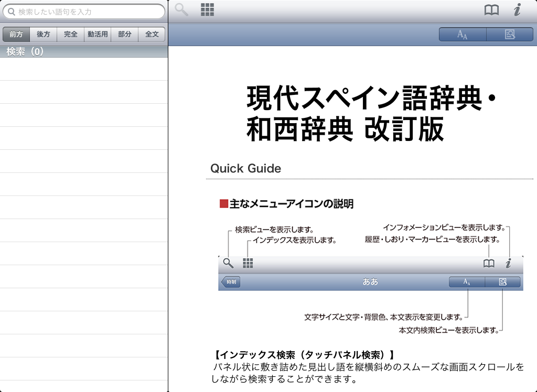Screen dimensions: 537x392
Task: Show information view via top toolbar i icon
Action: [x=517, y=10]
